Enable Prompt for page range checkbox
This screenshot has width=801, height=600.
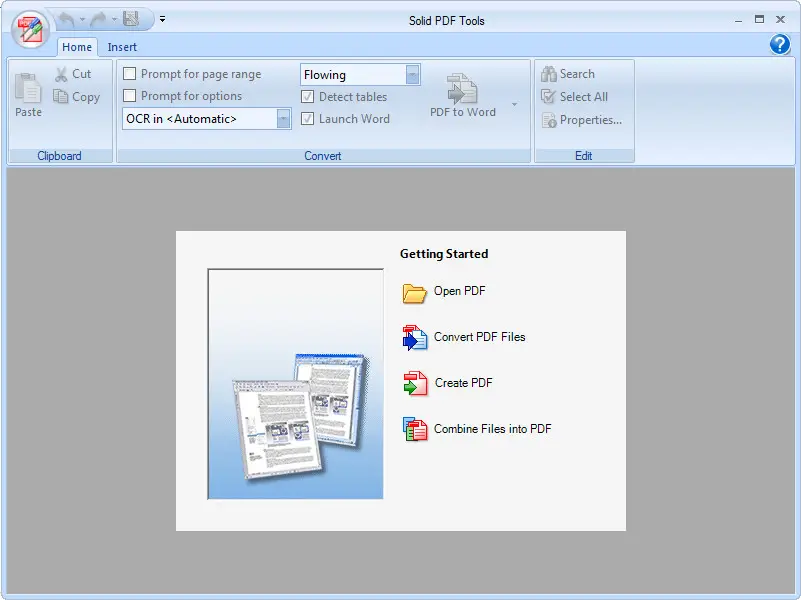coord(130,74)
